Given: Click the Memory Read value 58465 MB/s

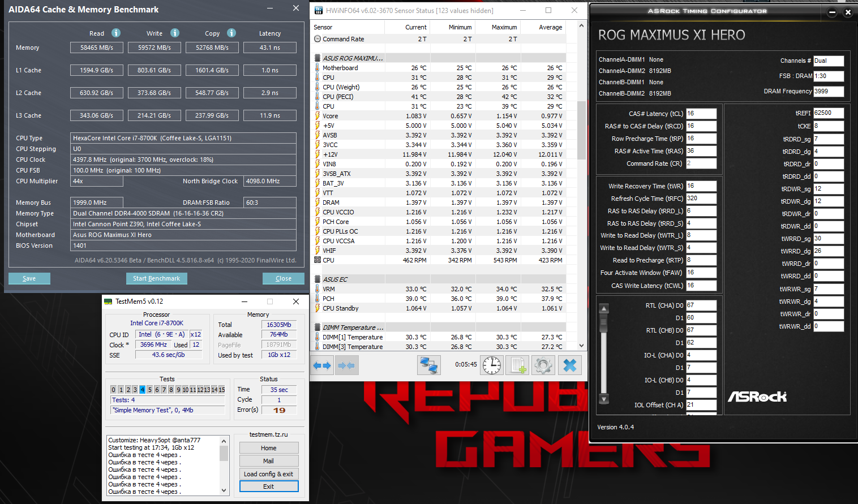Looking at the screenshot, I should point(97,48).
